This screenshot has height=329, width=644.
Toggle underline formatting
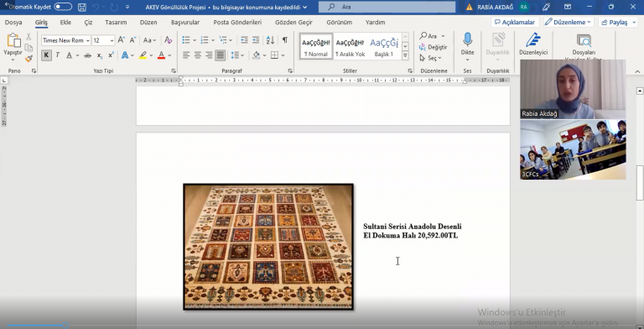(69, 55)
